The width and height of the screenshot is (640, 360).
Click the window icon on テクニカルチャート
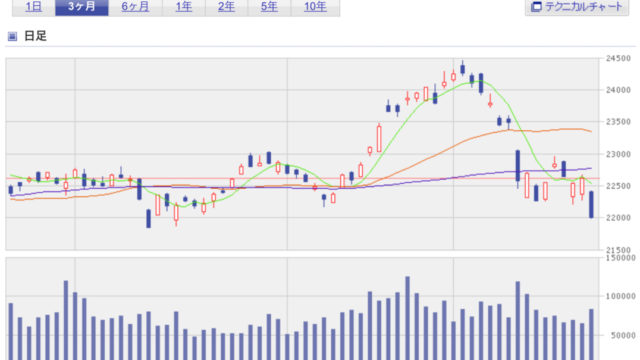(x=536, y=7)
